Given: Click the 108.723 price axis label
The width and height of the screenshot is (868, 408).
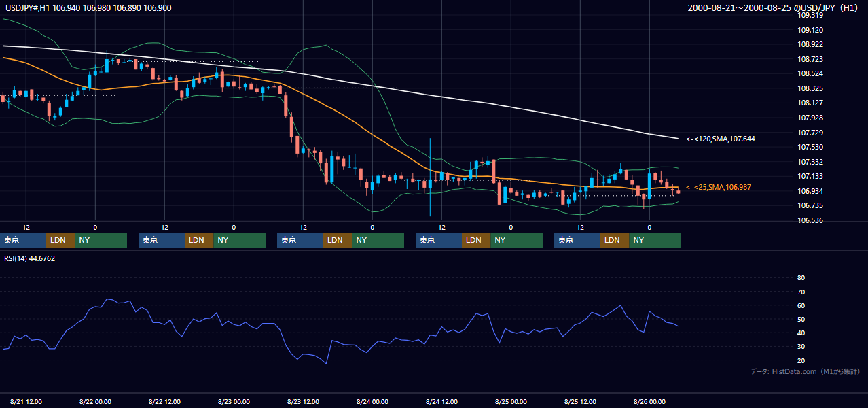Looking at the screenshot, I should [810, 59].
